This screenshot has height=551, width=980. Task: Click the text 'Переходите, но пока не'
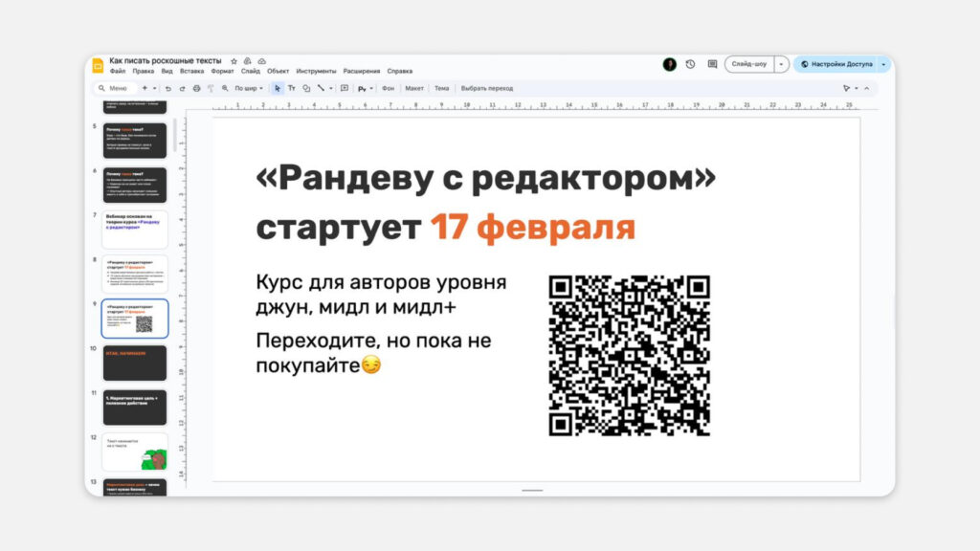[x=374, y=342]
